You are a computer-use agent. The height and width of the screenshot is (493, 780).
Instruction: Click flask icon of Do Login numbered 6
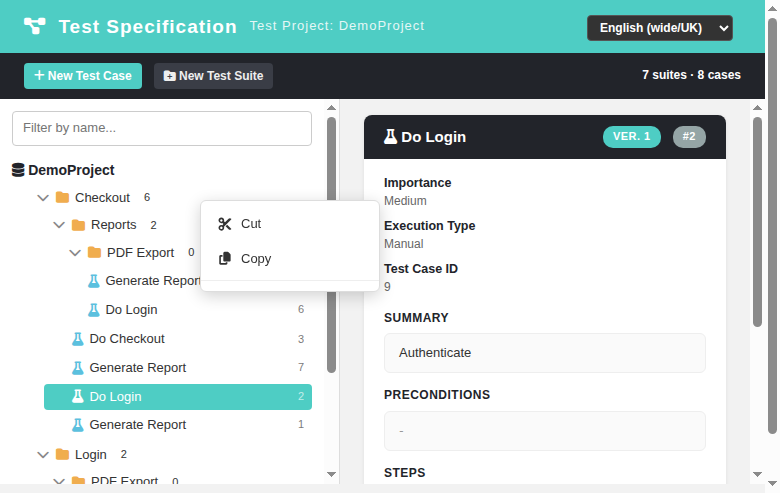coord(94,310)
